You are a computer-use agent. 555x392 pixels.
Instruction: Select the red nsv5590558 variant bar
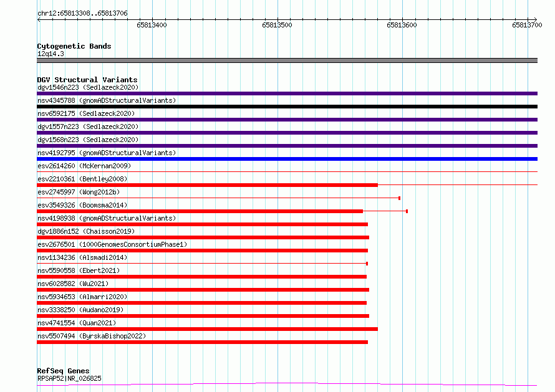(x=202, y=277)
